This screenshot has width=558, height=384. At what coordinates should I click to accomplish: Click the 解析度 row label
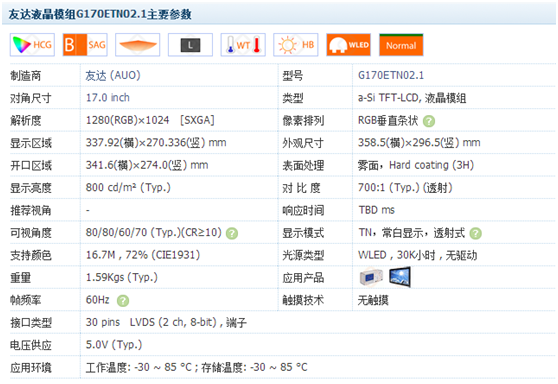(26, 121)
